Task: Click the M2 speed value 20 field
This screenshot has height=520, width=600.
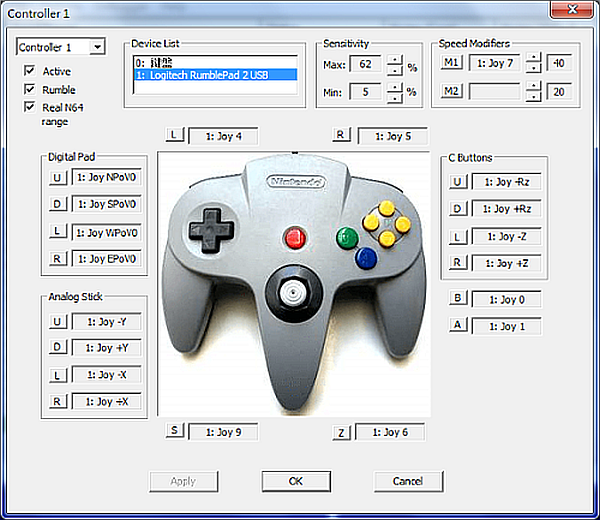Action: (559, 92)
